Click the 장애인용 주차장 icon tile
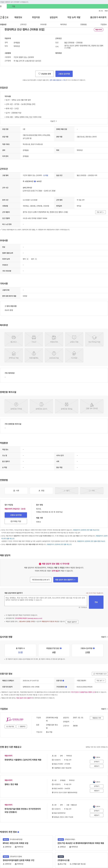Screen dimensions: 108x868 (16, 406)
